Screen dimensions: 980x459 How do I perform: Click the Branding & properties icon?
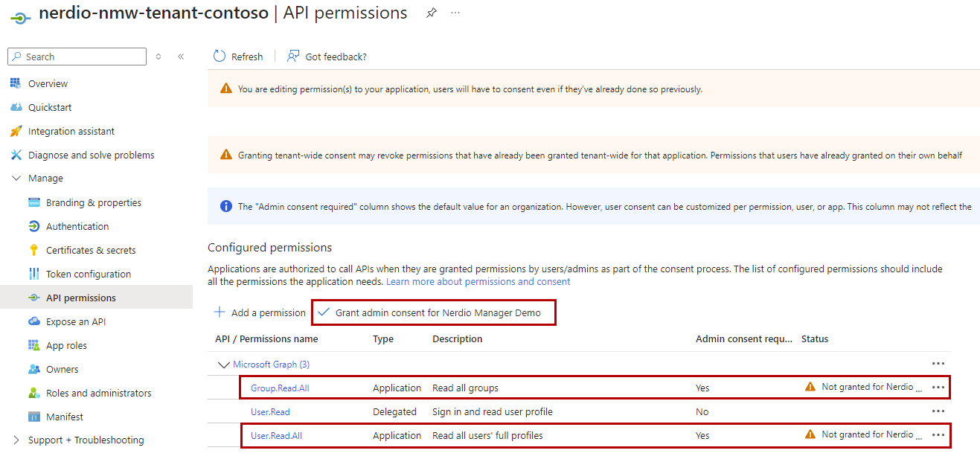(33, 202)
